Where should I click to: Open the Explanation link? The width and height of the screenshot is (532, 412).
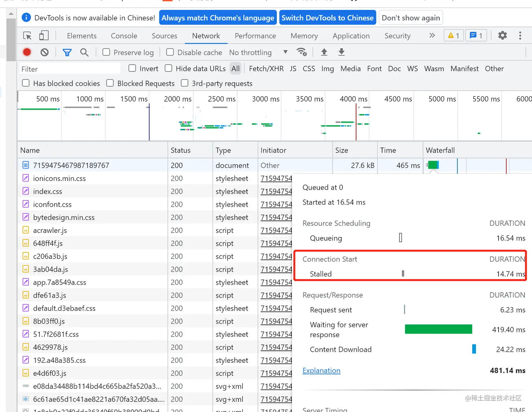(321, 371)
